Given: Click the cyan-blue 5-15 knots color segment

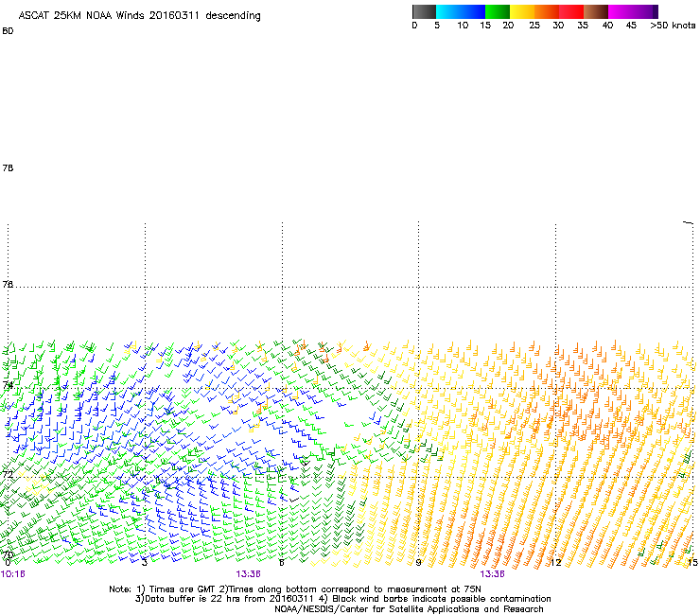Looking at the screenshot, I should 461,11.
